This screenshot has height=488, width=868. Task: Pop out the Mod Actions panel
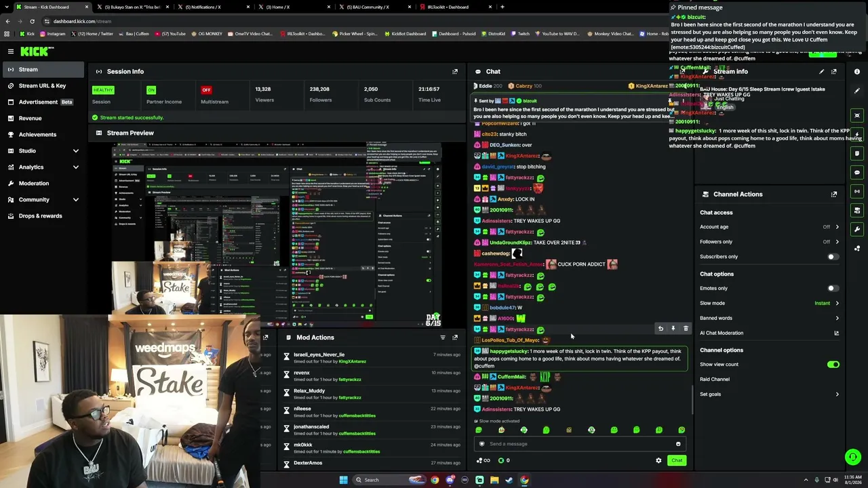pyautogui.click(x=455, y=338)
